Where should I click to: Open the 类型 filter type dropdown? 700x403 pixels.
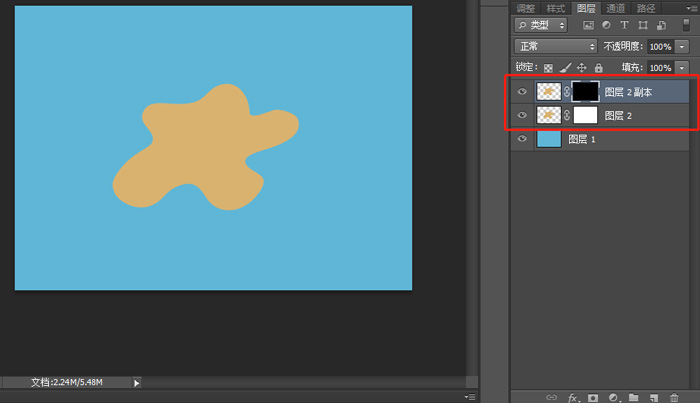click(x=541, y=25)
